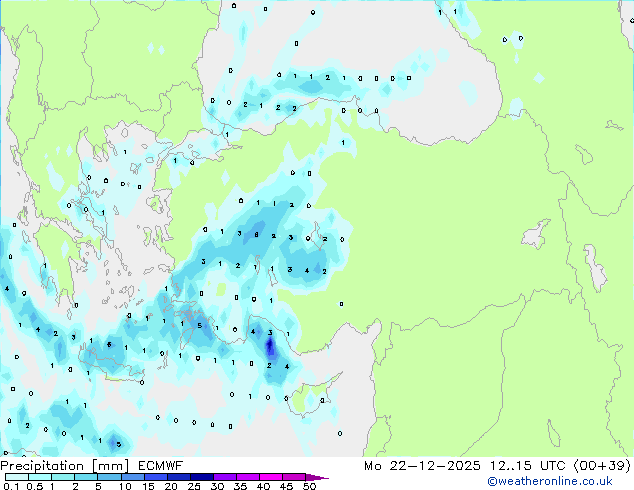Click the 0.1–0.5 mm legend swatch
Viewport: 634px width, 490px height.
pyautogui.click(x=17, y=477)
